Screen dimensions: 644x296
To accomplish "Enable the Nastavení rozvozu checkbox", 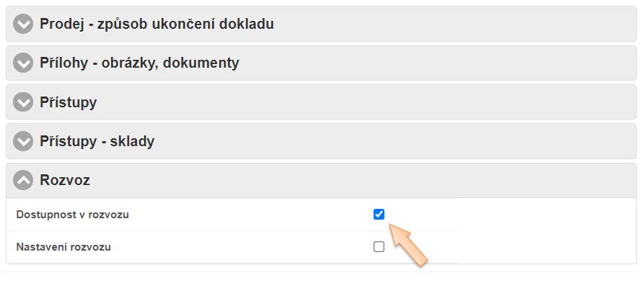I will (x=379, y=247).
